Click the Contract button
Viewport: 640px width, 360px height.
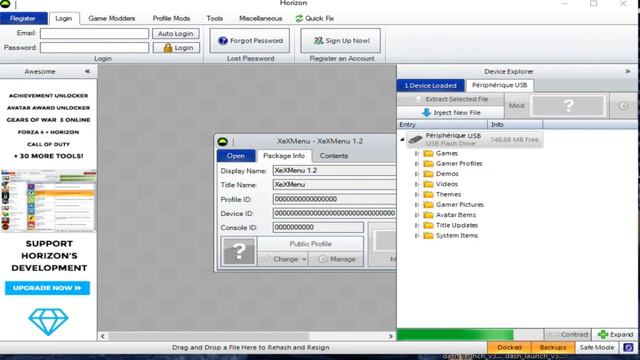(x=568, y=335)
